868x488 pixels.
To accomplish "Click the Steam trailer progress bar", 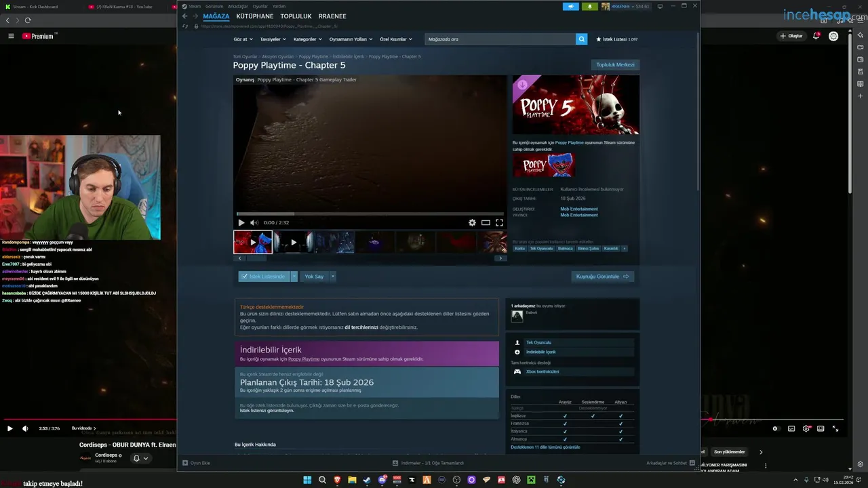I will pyautogui.click(x=370, y=214).
